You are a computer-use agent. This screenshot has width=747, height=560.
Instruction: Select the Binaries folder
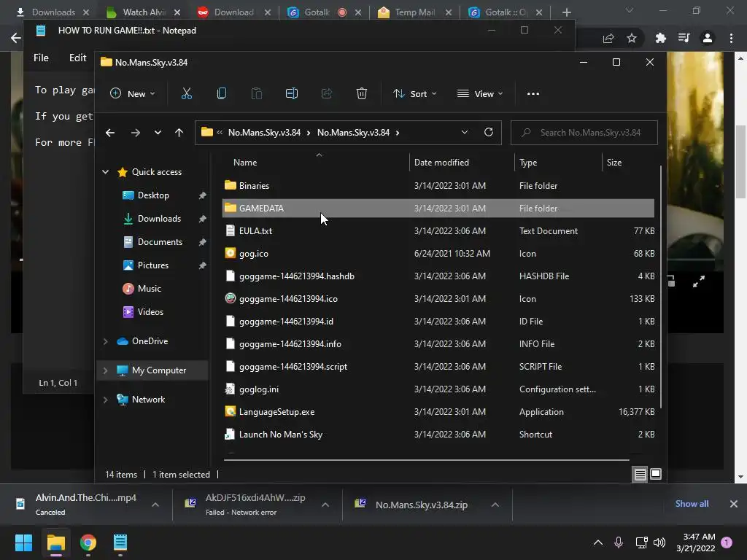(438, 186)
